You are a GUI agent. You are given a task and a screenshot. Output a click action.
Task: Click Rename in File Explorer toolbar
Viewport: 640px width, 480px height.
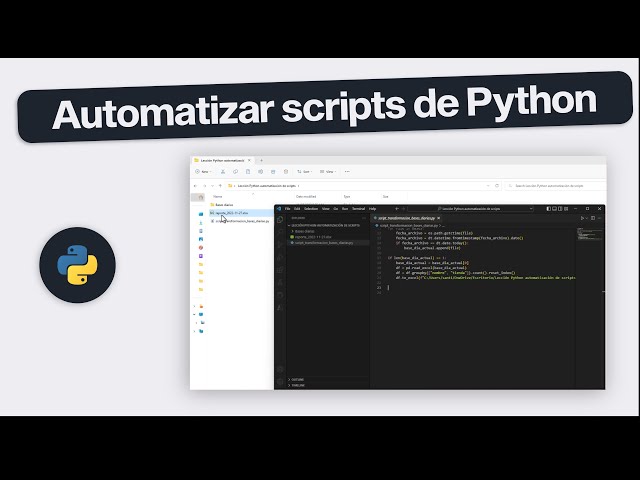point(260,172)
